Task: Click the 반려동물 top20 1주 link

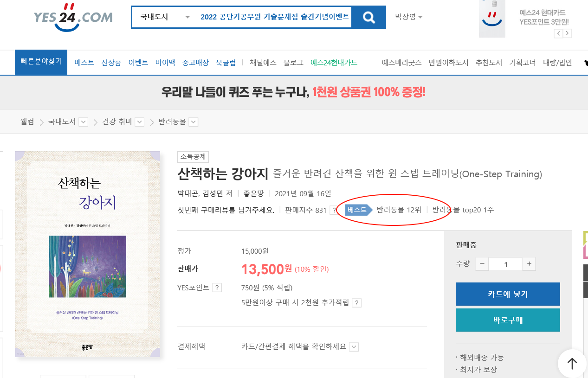Action: [463, 210]
